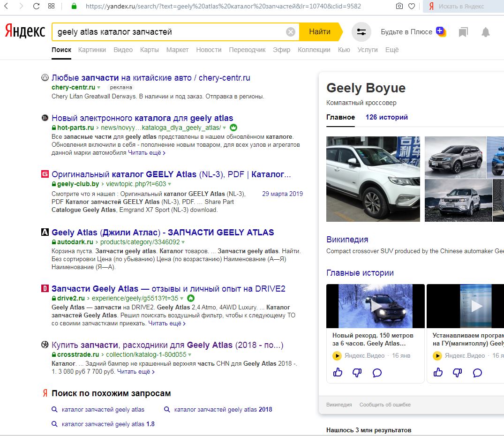Click the green verified badge next to drive2.ru
Image resolution: width=504 pixels, height=436 pixels.
(191, 298)
